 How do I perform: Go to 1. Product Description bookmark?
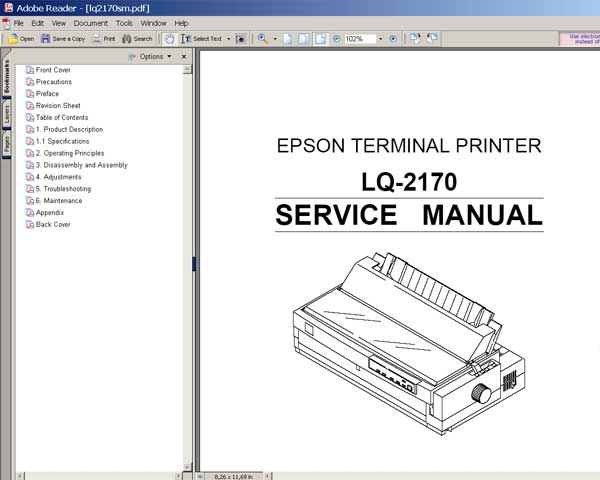[x=69, y=129]
